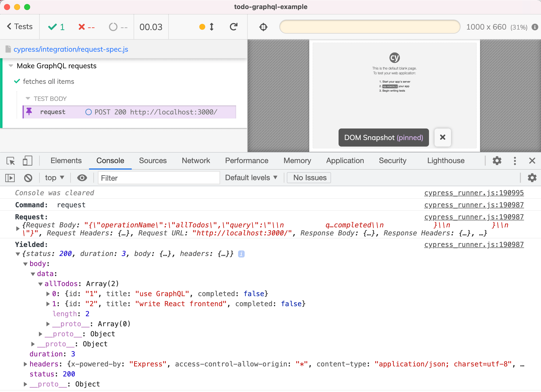Switch to Memory tab
The width and height of the screenshot is (541, 392).
coord(297,161)
